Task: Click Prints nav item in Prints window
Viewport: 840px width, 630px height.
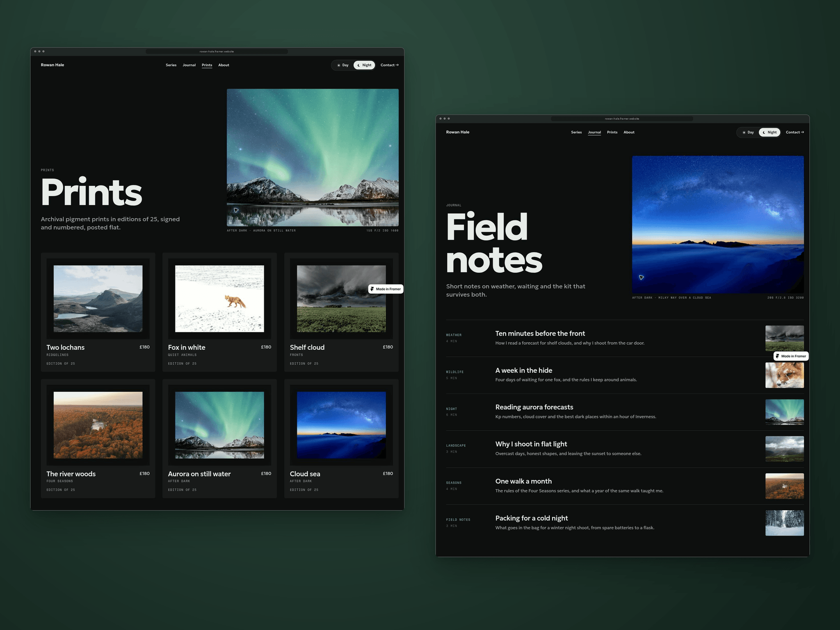Action: tap(207, 65)
